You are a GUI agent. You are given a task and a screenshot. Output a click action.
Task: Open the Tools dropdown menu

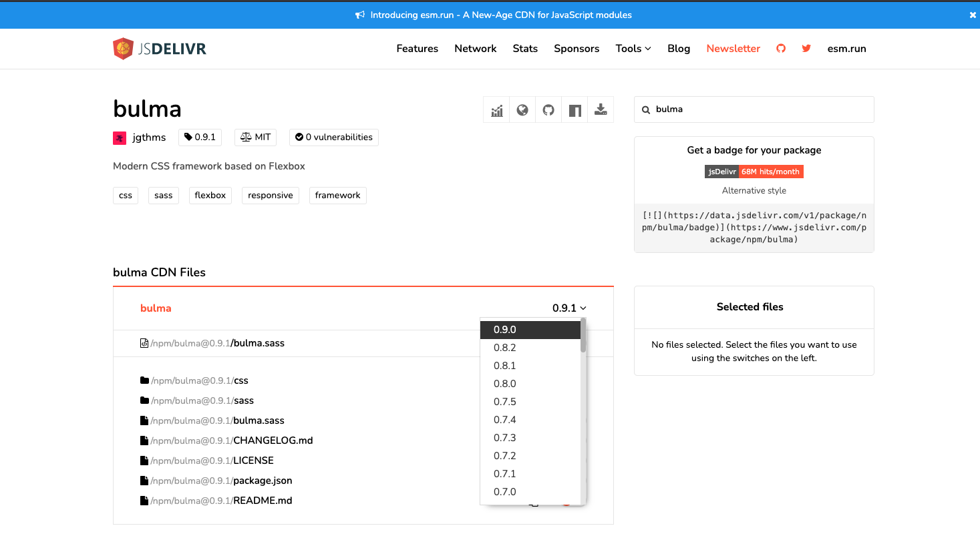pyautogui.click(x=633, y=48)
